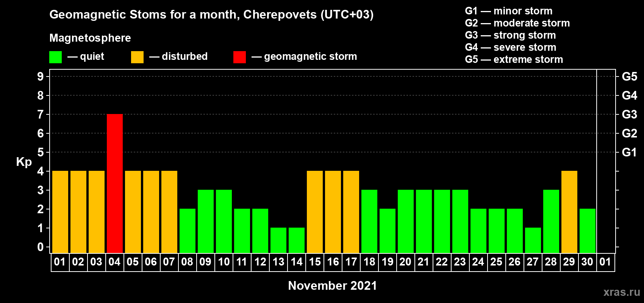Select the green bar for day 20

(x=406, y=222)
